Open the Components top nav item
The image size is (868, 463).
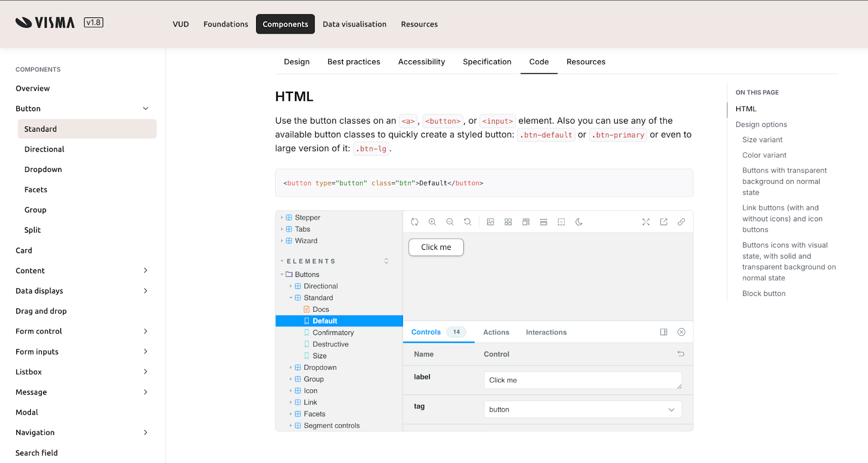285,24
